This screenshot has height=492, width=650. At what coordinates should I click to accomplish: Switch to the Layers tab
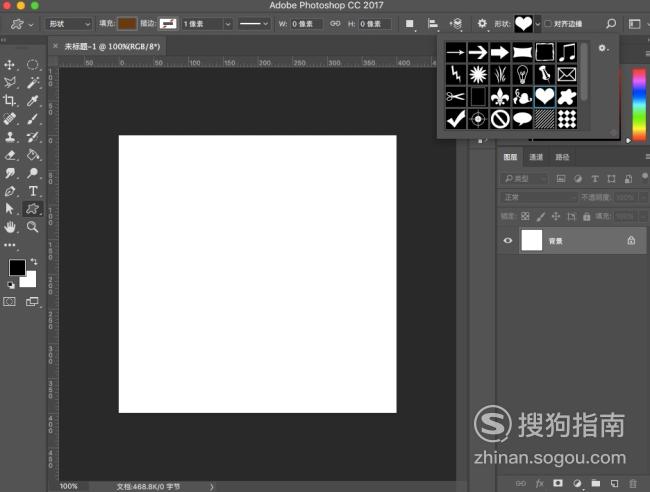tap(510, 157)
